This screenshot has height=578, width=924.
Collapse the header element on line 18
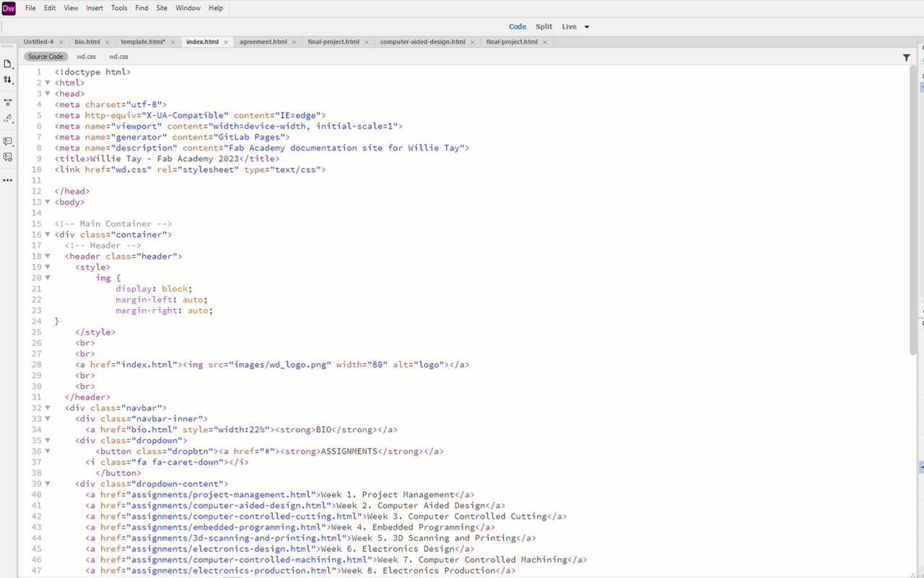click(x=48, y=256)
